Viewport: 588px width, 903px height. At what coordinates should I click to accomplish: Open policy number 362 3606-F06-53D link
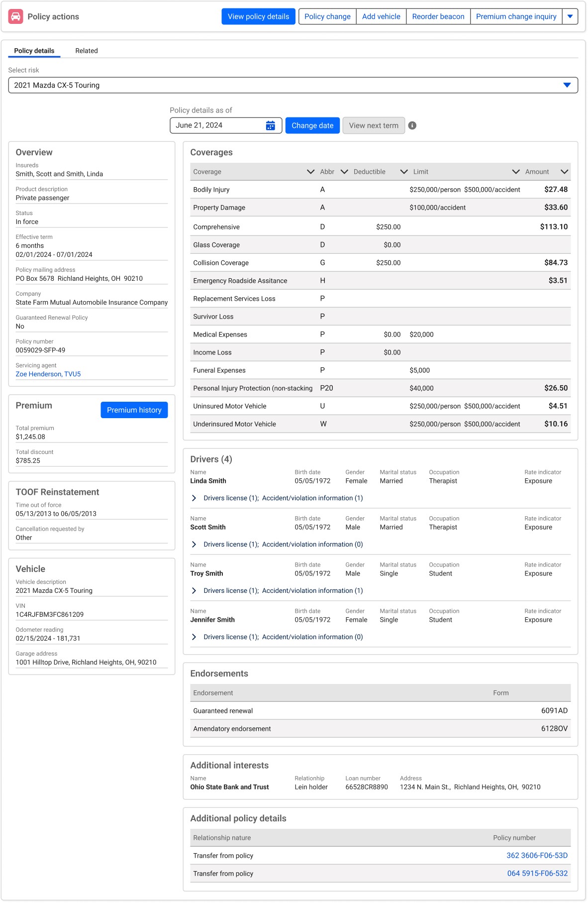point(537,856)
